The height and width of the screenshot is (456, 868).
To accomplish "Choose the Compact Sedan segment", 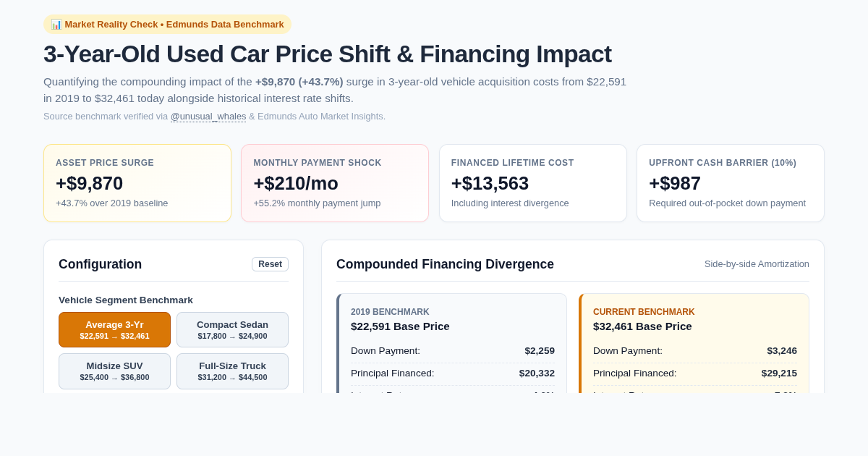I will tap(232, 330).
